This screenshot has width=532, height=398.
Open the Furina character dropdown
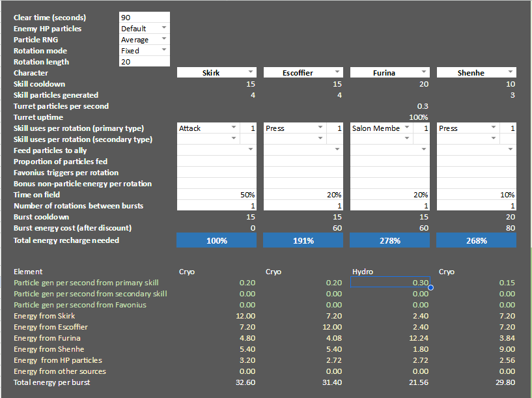click(424, 72)
